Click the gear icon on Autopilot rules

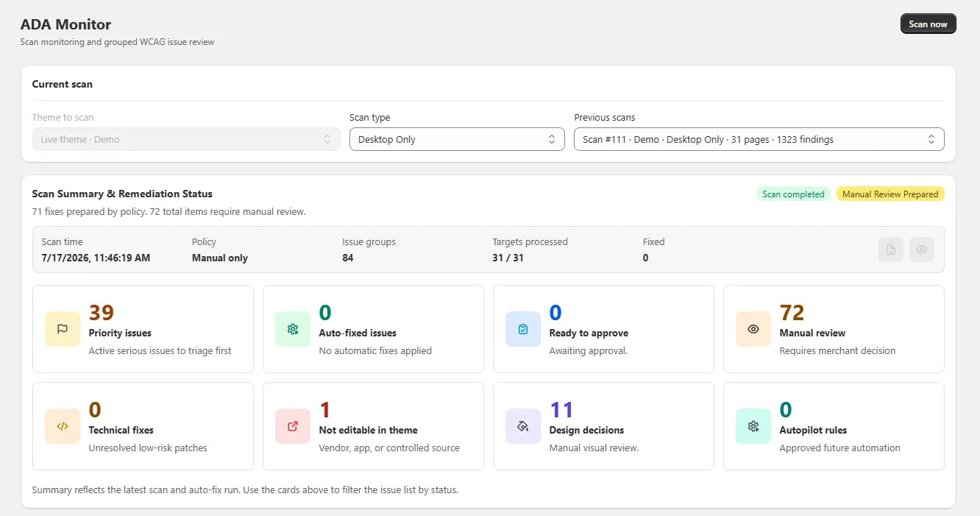[753, 426]
